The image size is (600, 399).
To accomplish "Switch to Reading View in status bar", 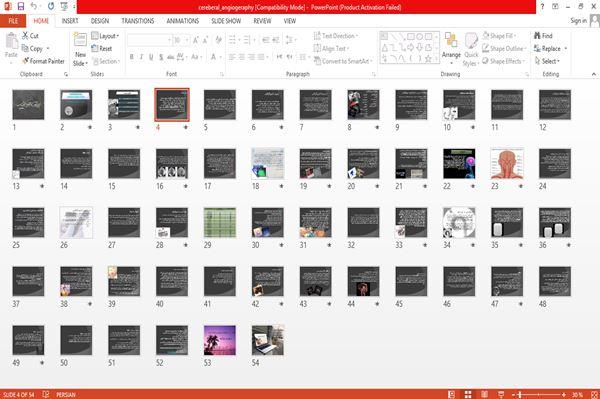I will [x=484, y=394].
